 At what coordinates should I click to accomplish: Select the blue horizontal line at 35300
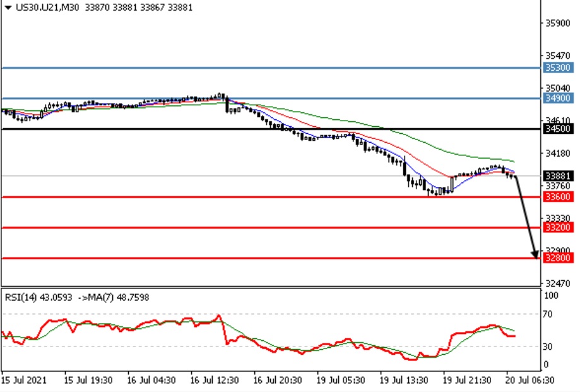pyautogui.click(x=271, y=68)
